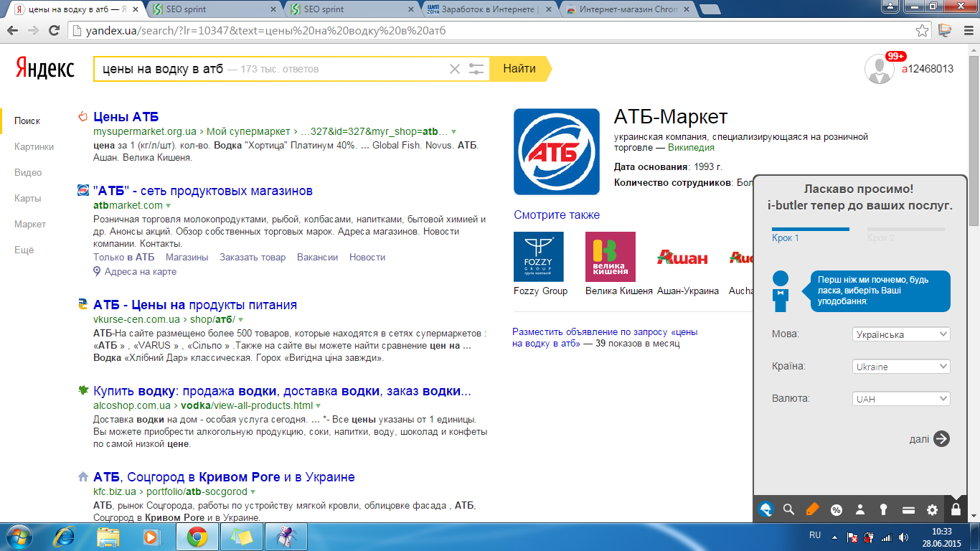This screenshot has width=980, height=551.
Task: Click the RU language indicator
Action: [x=815, y=535]
